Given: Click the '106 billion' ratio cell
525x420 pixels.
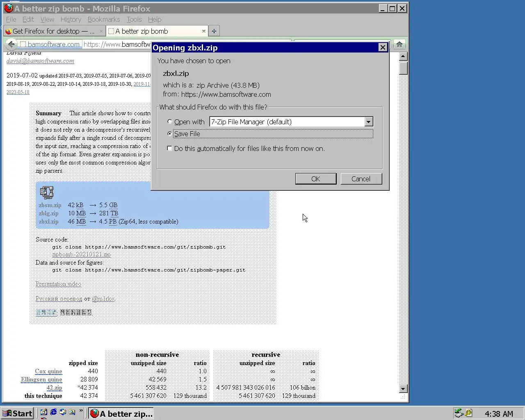Looking at the screenshot, I should click(303, 388).
